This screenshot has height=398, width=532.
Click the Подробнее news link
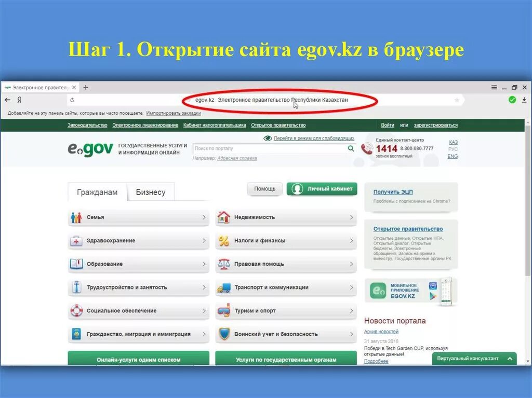[376, 361]
